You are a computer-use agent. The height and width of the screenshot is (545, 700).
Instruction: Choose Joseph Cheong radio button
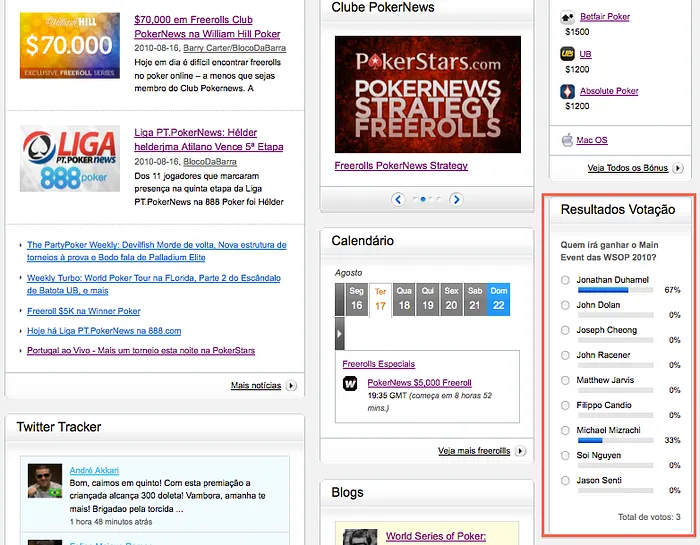pyautogui.click(x=566, y=330)
